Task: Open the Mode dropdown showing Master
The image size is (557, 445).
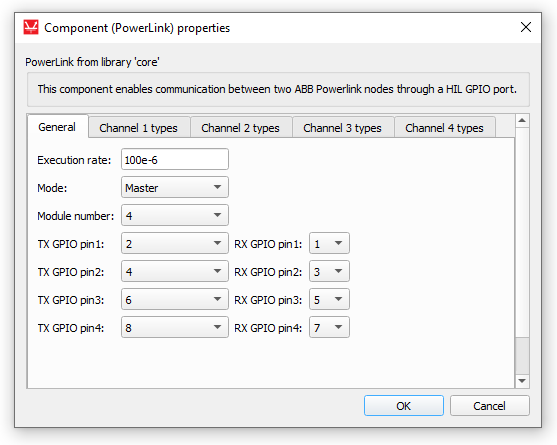Action: (x=175, y=187)
